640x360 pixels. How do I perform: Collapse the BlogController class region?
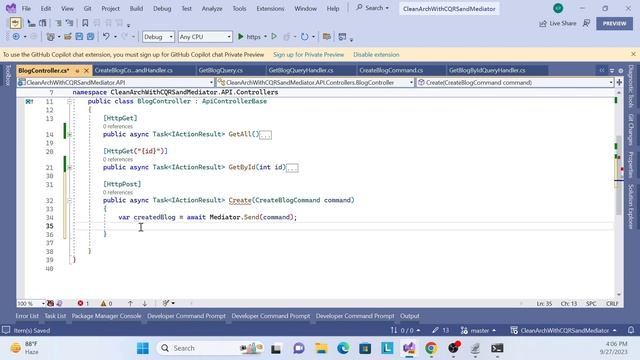click(x=69, y=101)
